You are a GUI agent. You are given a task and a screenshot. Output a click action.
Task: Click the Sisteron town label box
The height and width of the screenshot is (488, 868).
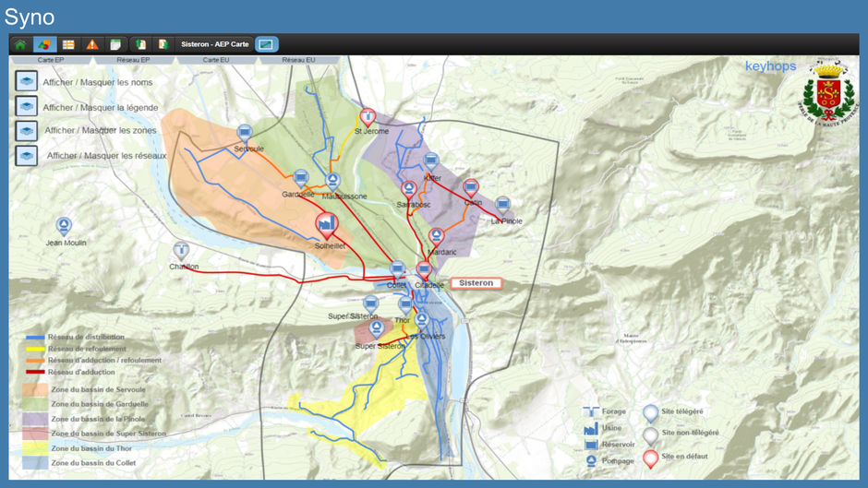[476, 283]
